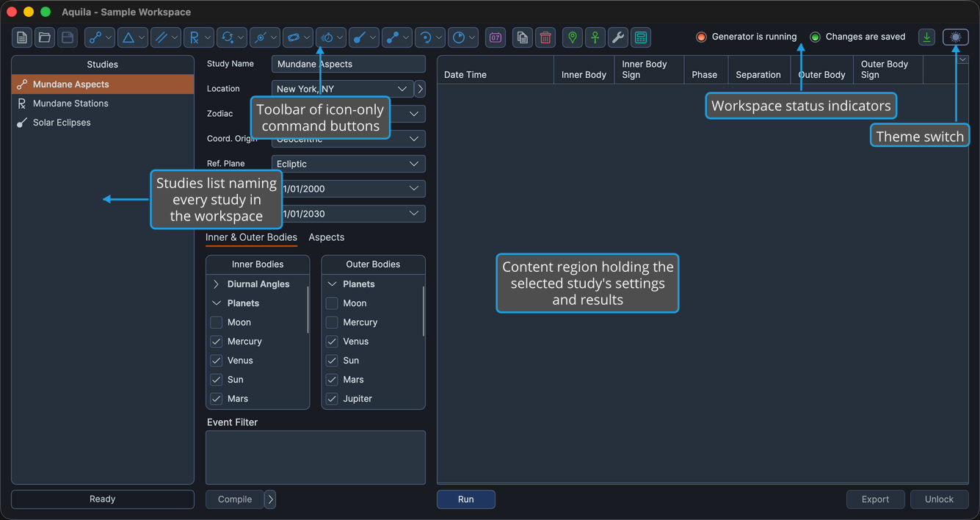Collapse the Planets group under Inner Bodies
Screen dimensions: 980x520
(x=217, y=303)
